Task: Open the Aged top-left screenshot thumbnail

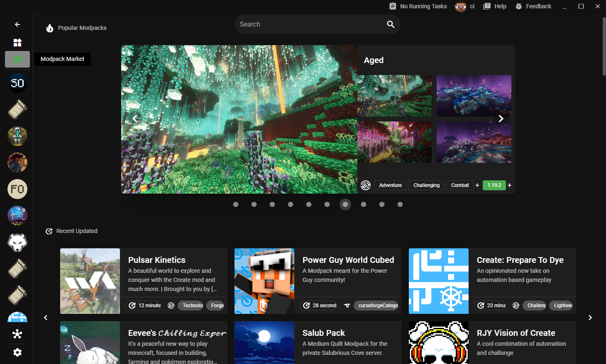Action: click(395, 96)
